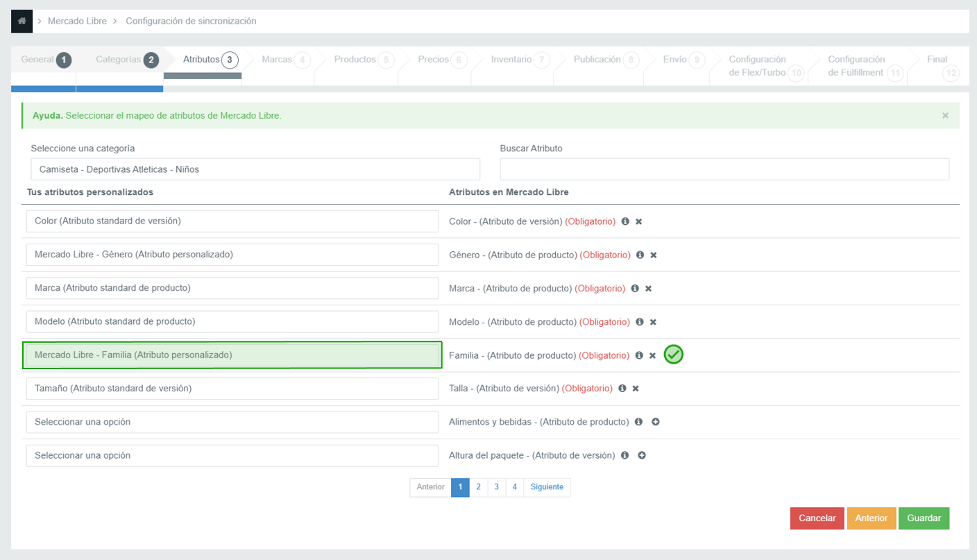Open the category selector Camiseta - Deportivas Atleticas
The image size is (977, 560).
coord(255,169)
